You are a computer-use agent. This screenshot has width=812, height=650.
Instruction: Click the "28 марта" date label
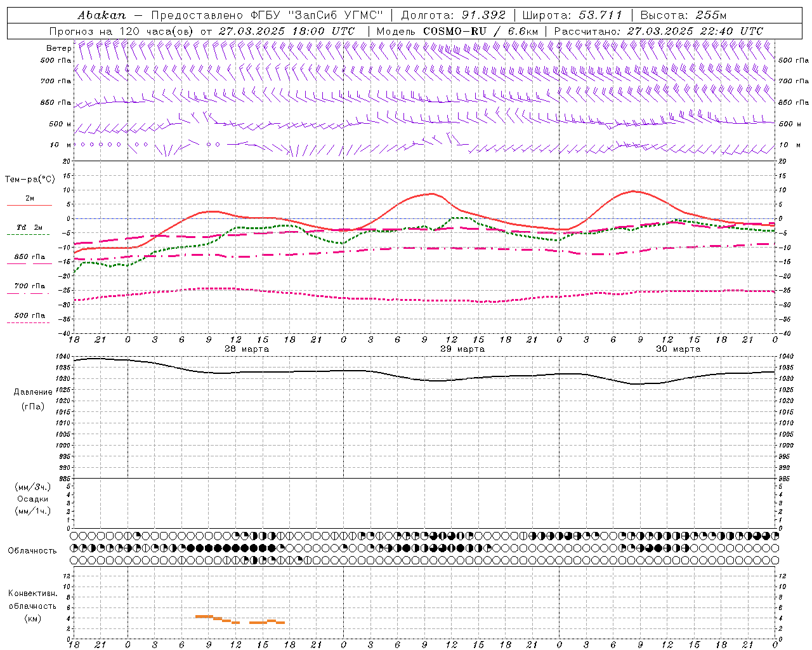tap(247, 348)
